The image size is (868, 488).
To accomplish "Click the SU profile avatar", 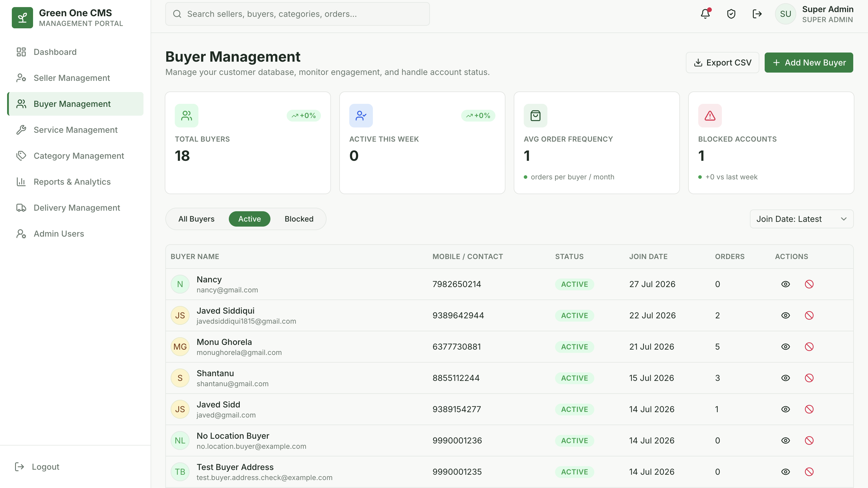I will coord(785,14).
